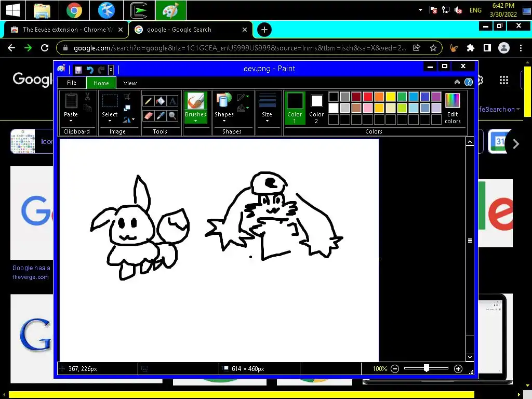532x399 pixels.
Task: Click the Undo arrow in Paint title bar
Action: tap(90, 70)
